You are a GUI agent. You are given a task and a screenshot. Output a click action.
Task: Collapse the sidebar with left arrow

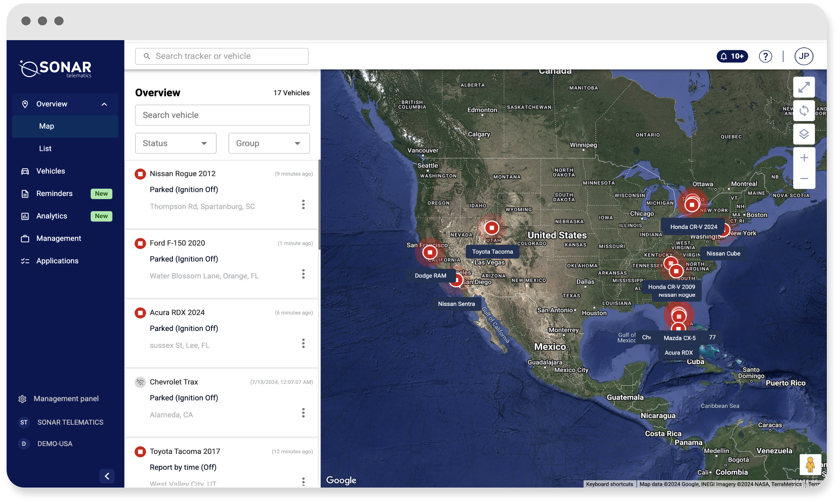coord(107,476)
